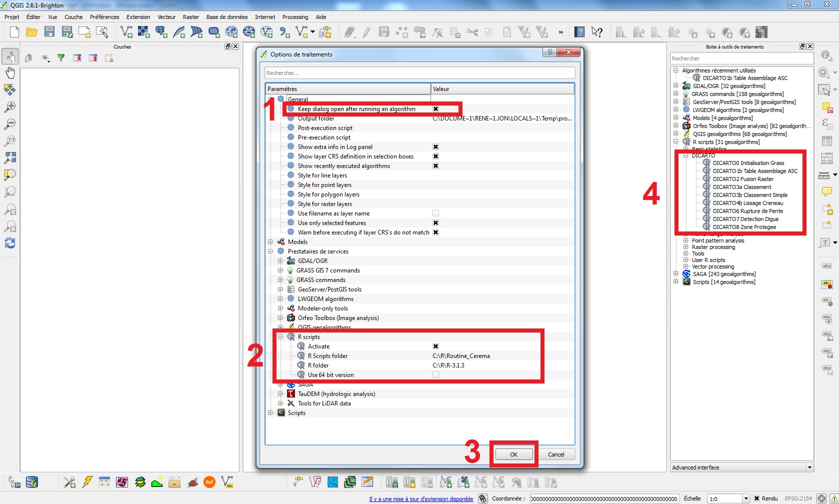Open the Projet menu

12,17
